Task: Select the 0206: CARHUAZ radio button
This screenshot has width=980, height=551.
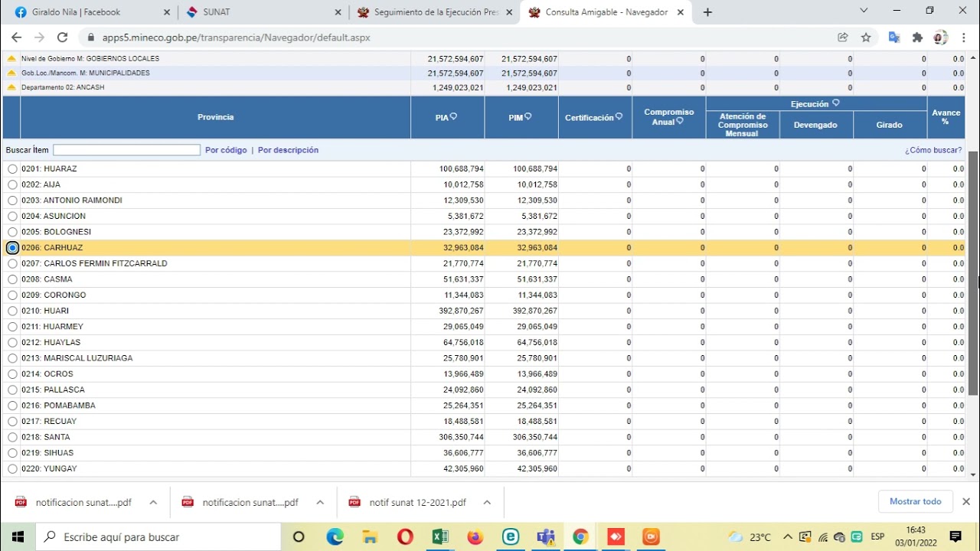Action: (x=12, y=248)
